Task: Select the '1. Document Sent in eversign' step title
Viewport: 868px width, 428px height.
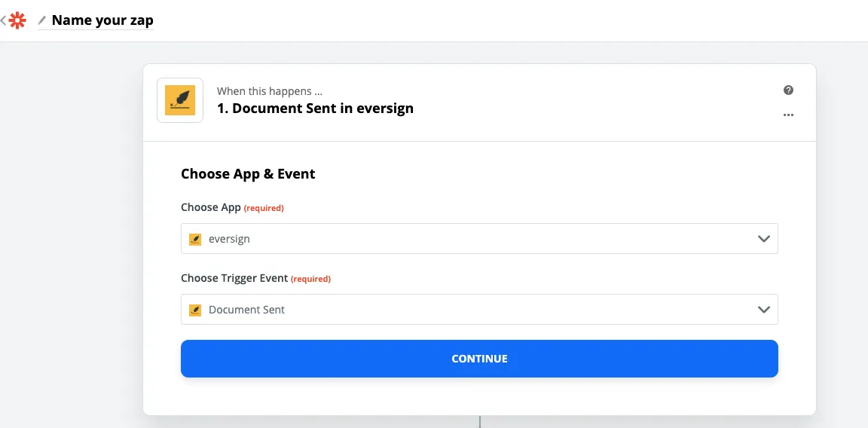Action: tap(315, 109)
